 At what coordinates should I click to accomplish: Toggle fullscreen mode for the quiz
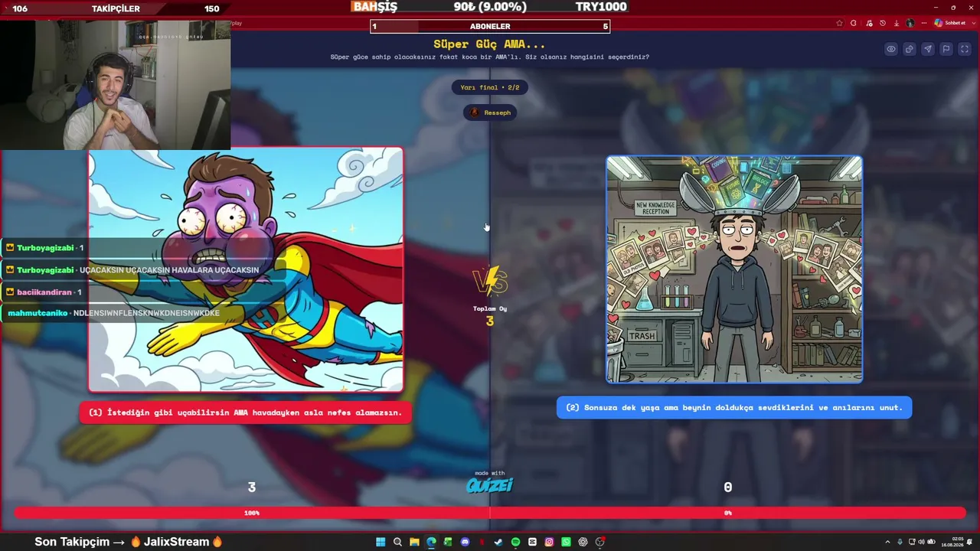(964, 49)
